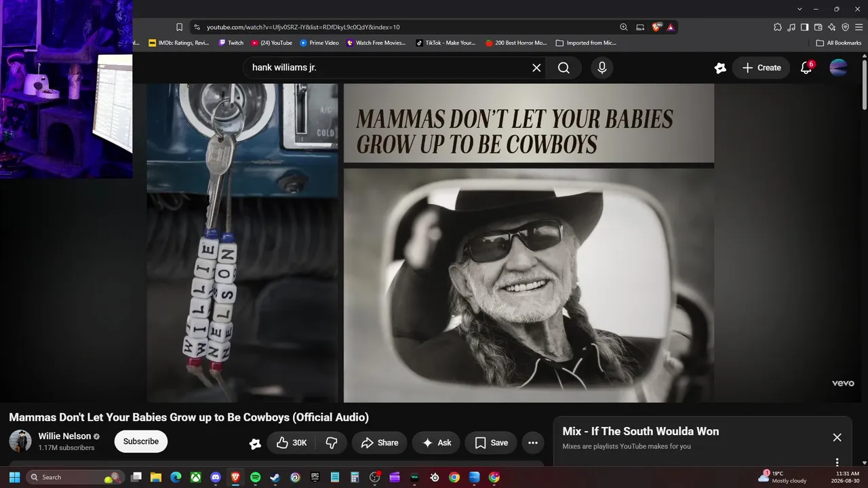Open Google Chrome from the taskbar
This screenshot has width=868, height=488.
point(454,477)
